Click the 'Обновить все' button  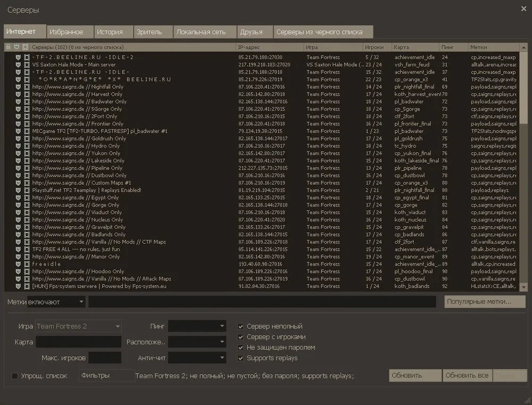[467, 375]
